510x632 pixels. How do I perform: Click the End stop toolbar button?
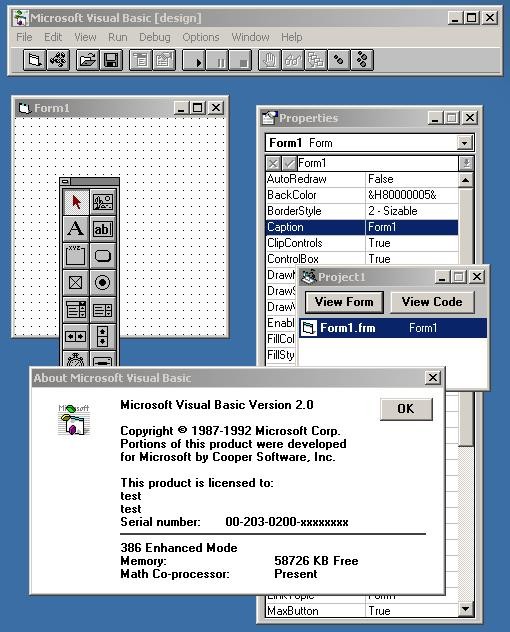click(241, 60)
